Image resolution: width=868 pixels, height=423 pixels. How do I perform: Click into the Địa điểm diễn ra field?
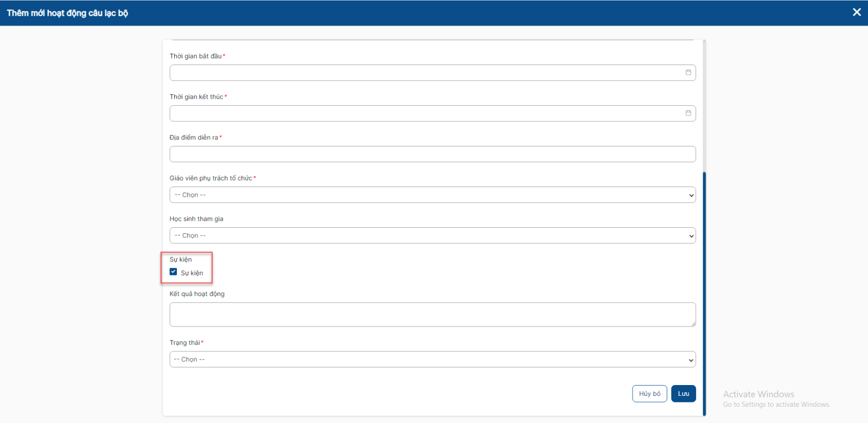pyautogui.click(x=432, y=154)
